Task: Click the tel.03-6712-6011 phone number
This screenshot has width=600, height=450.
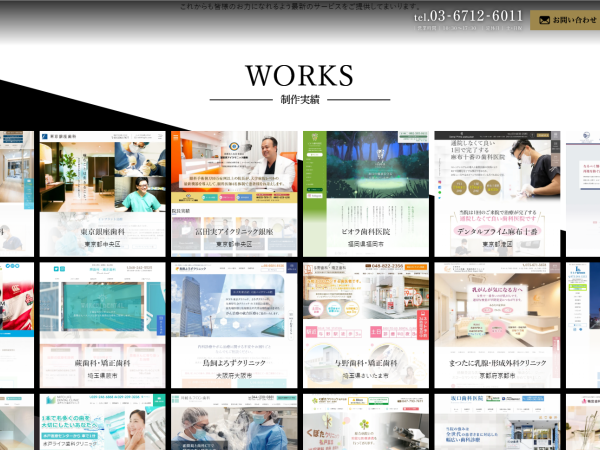Action: (x=468, y=16)
